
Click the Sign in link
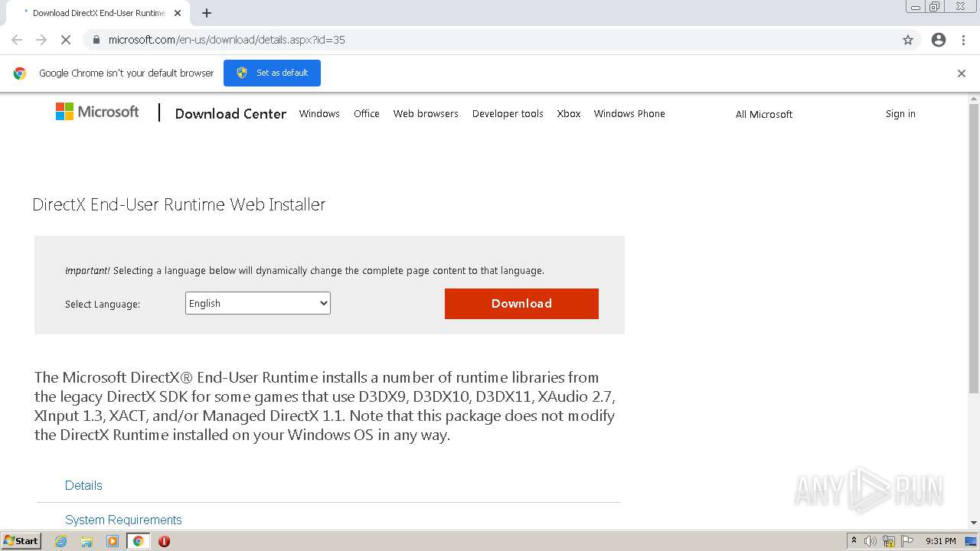click(900, 113)
